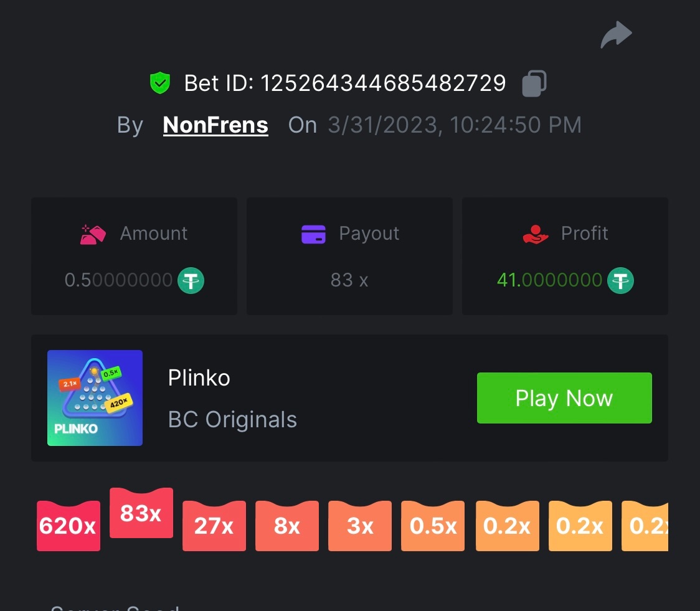Click the purple Payout card icon
Viewport: 700px width, 611px height.
point(313,234)
